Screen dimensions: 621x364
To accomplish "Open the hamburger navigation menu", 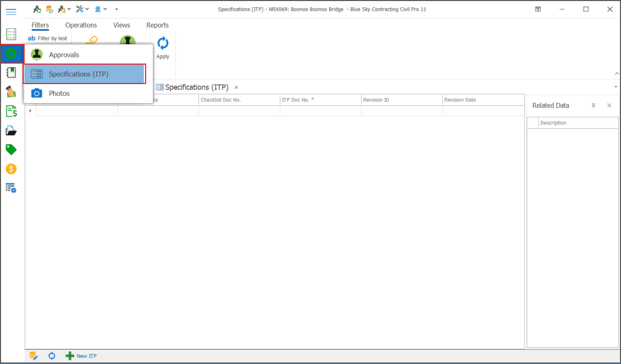I will pyautogui.click(x=11, y=12).
